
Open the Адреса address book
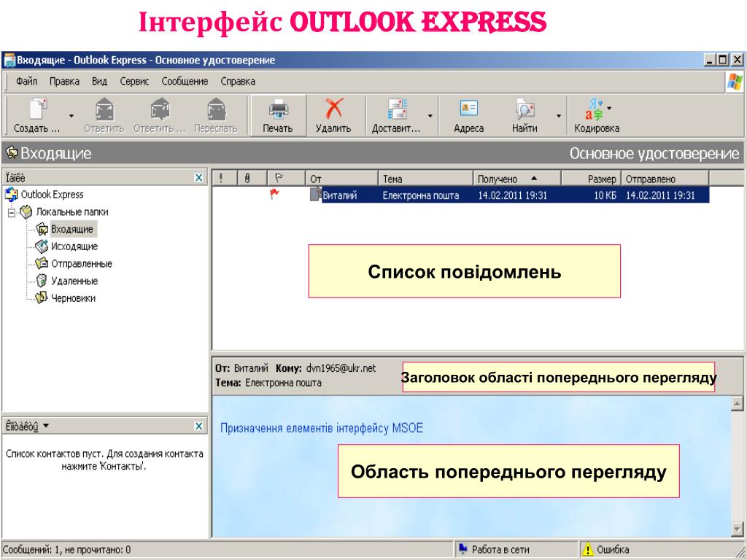[469, 116]
